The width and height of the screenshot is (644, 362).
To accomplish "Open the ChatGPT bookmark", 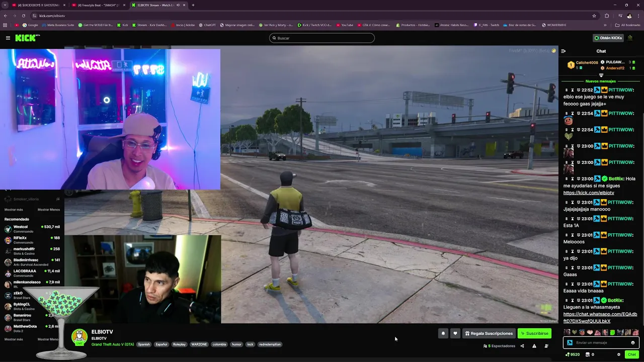I will point(207,25).
